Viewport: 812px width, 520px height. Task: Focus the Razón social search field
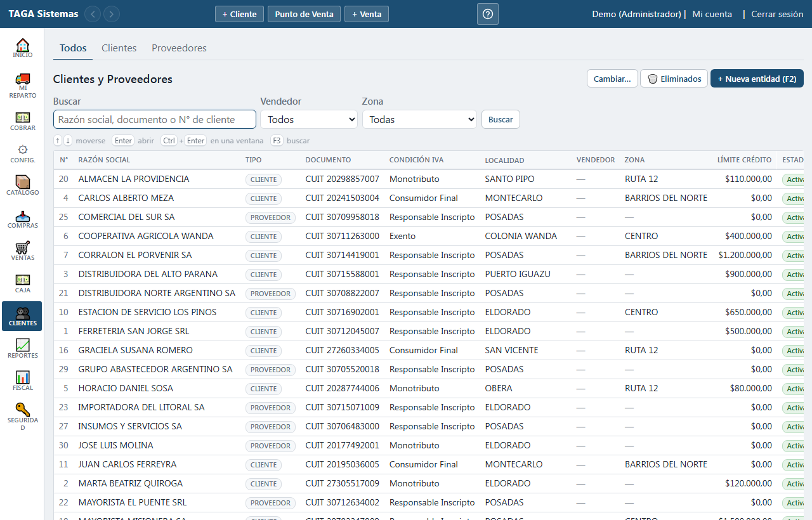(155, 119)
